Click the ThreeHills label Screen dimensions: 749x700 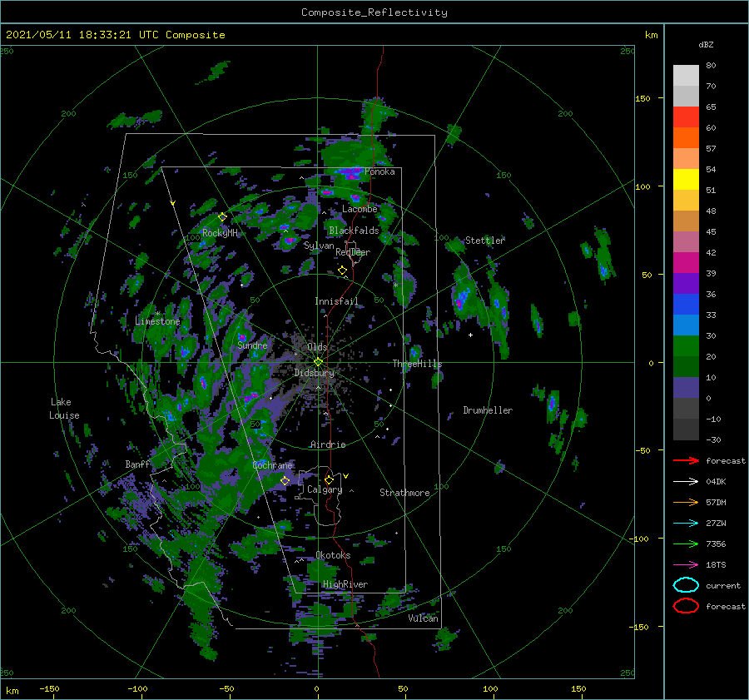(x=418, y=364)
